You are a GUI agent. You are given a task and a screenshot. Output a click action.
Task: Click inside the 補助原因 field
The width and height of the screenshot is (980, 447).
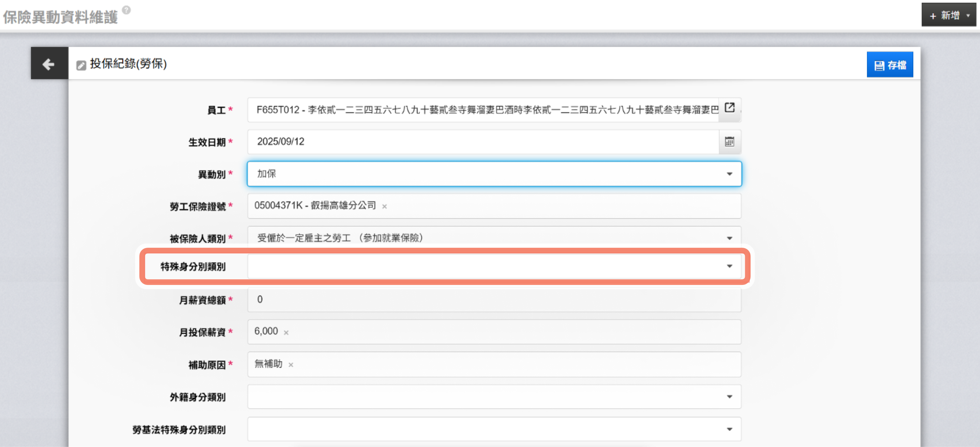[514, 365]
